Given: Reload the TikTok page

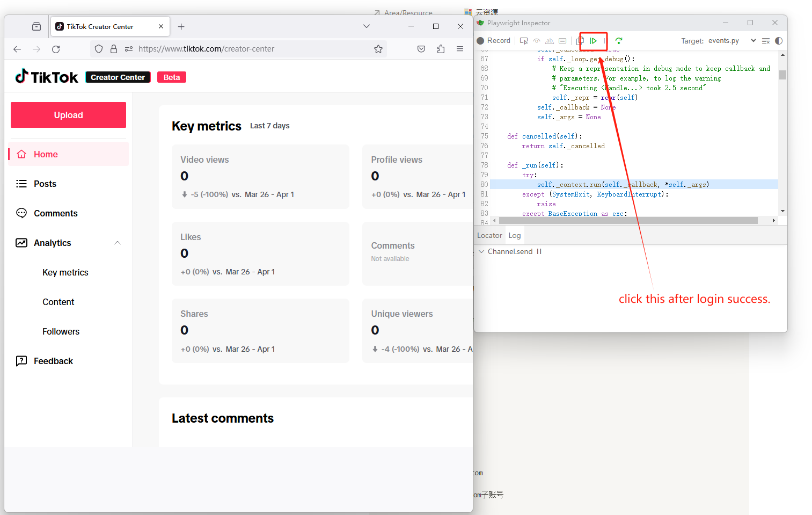Looking at the screenshot, I should click(56, 49).
